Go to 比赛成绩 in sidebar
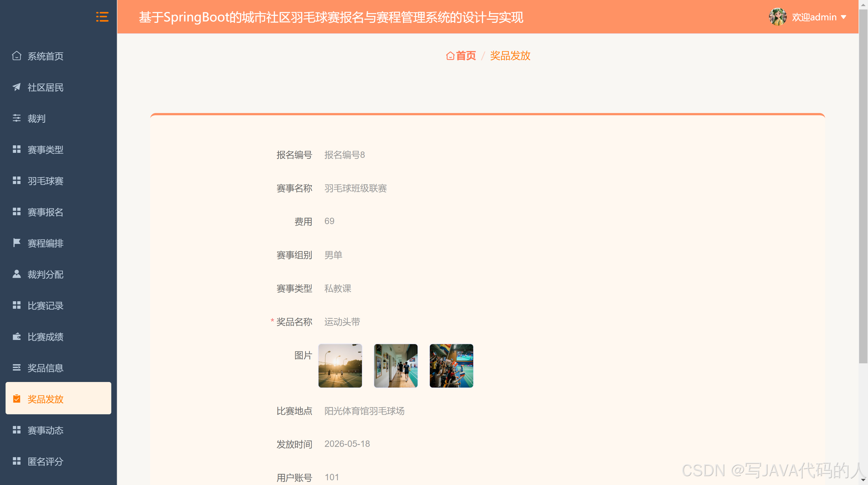This screenshot has width=868, height=485. [x=58, y=337]
